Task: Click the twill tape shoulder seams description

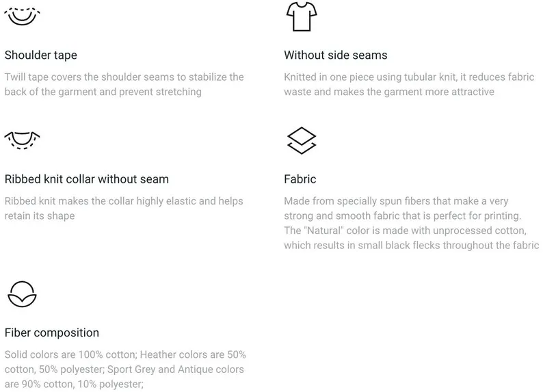Action: [x=124, y=84]
